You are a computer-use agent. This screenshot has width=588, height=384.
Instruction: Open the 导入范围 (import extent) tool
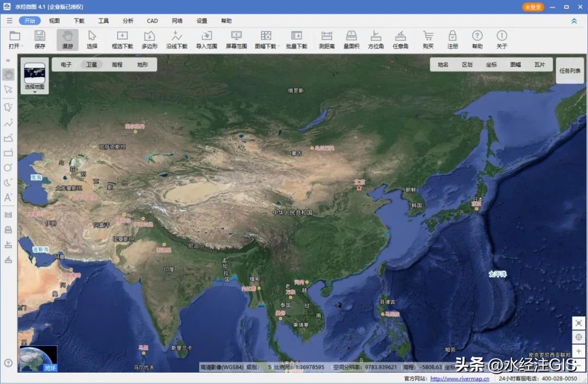pos(206,39)
